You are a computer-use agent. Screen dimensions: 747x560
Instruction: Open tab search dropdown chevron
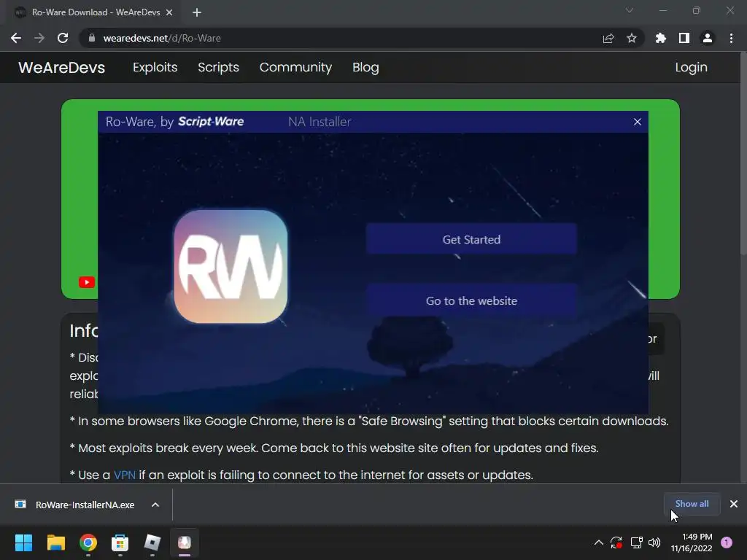pos(630,10)
